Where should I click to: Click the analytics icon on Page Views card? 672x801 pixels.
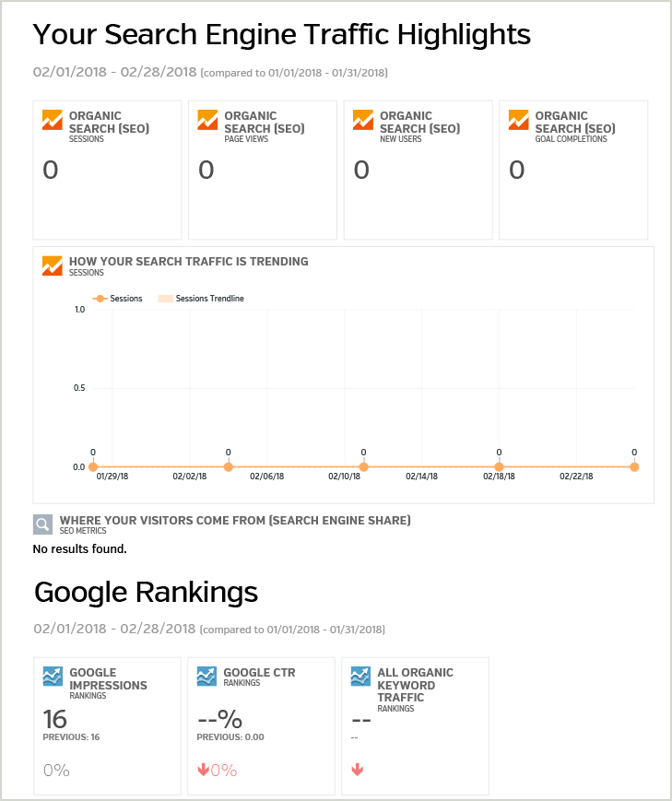pyautogui.click(x=207, y=120)
